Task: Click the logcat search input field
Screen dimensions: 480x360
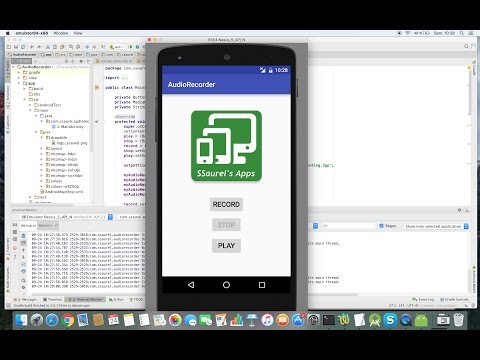Action: [x=349, y=226]
